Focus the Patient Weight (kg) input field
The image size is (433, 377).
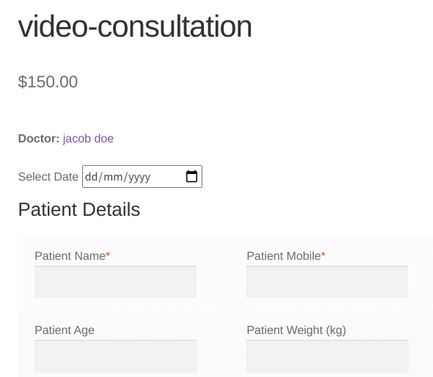327,356
